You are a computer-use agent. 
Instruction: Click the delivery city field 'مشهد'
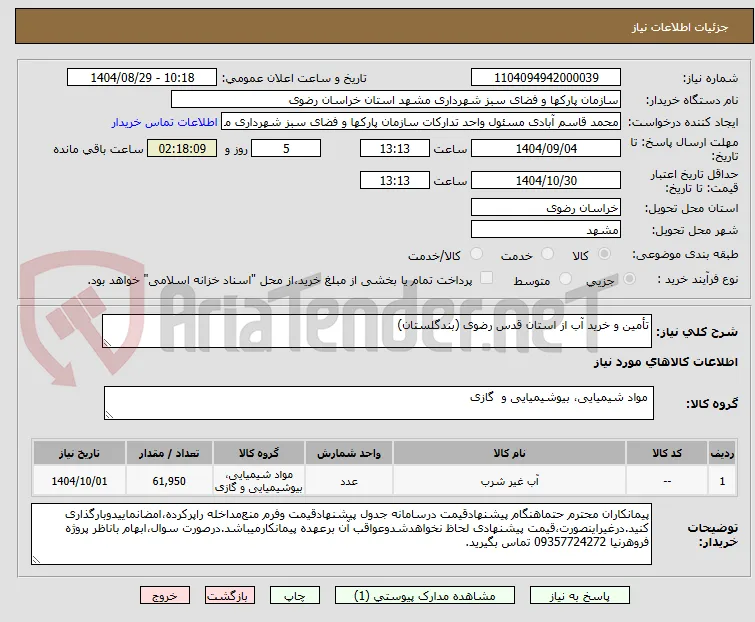(x=546, y=230)
